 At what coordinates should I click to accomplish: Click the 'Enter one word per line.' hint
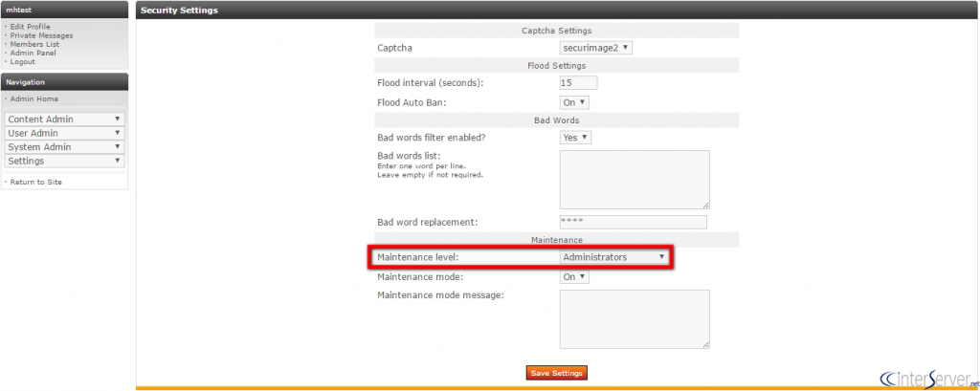(x=421, y=166)
